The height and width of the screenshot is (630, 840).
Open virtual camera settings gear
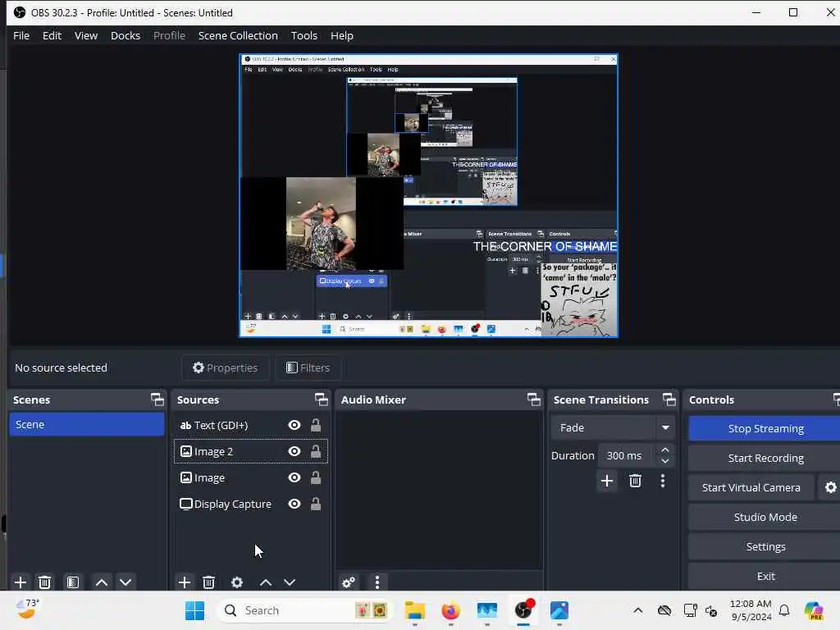(x=830, y=487)
